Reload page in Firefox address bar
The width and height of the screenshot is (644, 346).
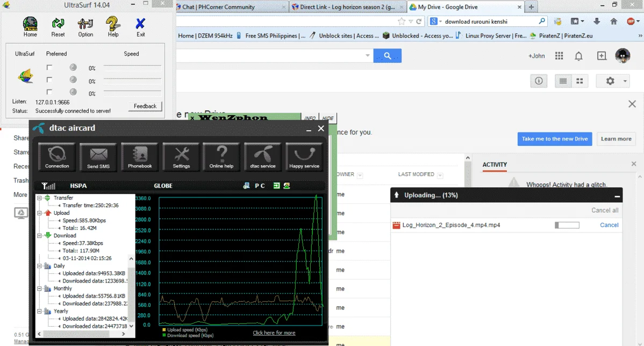click(419, 22)
